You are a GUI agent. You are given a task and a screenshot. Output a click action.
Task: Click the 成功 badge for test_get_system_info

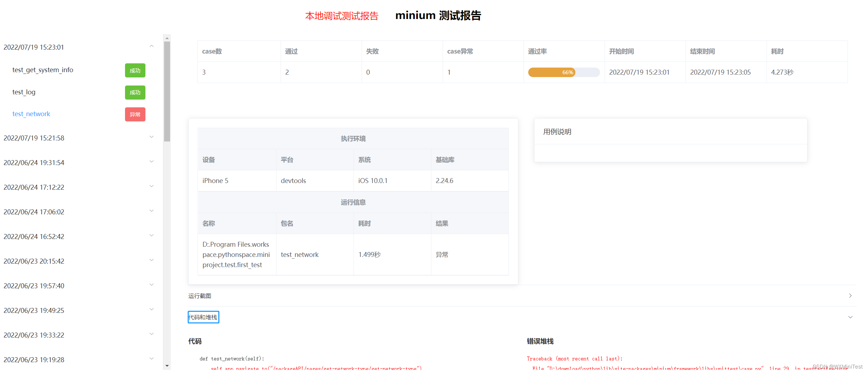click(x=135, y=70)
